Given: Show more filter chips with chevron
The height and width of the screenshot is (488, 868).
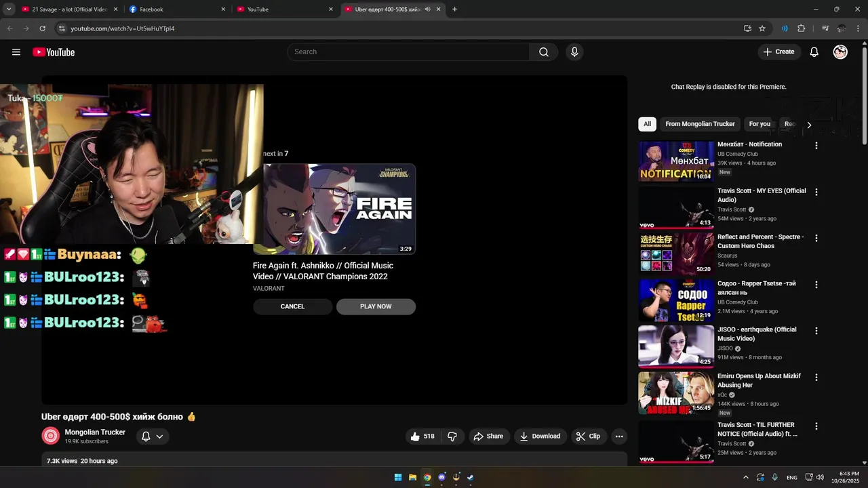Looking at the screenshot, I should (x=809, y=125).
